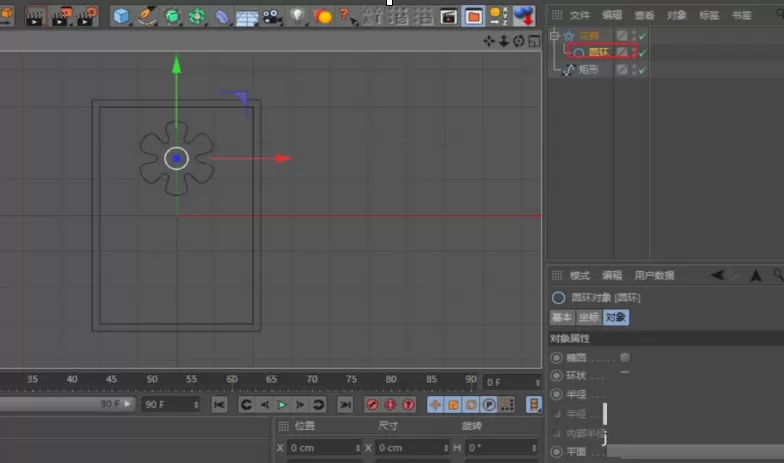Toggle the point level animation dots icon
Viewport: 784px width, 463px height.
point(507,404)
